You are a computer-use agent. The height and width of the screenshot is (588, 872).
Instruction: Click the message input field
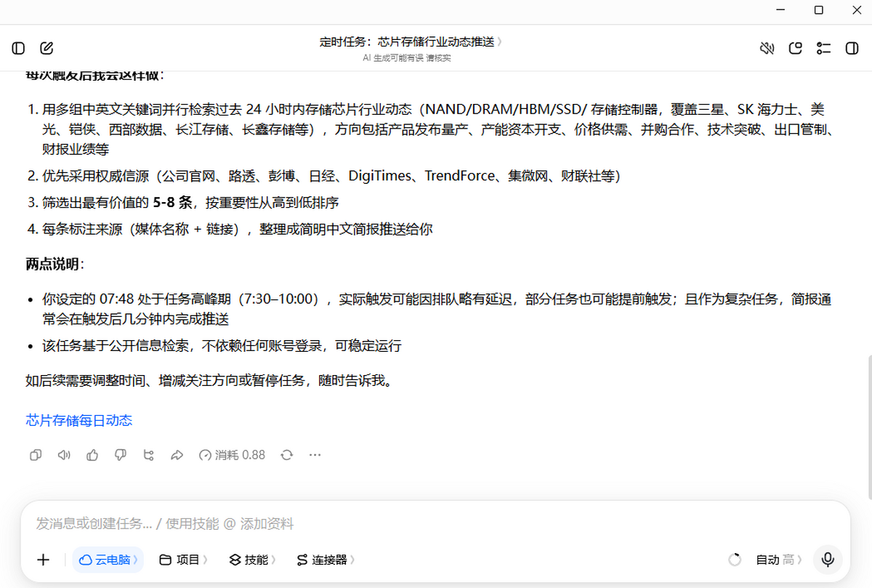tap(436, 524)
